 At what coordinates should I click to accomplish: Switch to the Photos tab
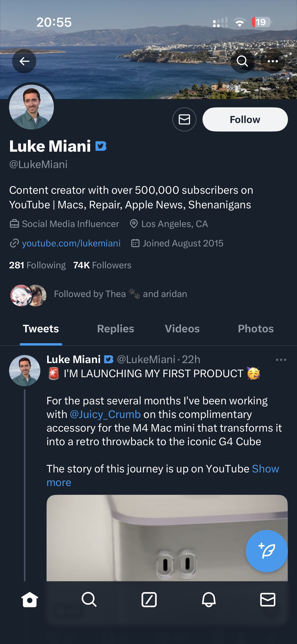(x=256, y=329)
